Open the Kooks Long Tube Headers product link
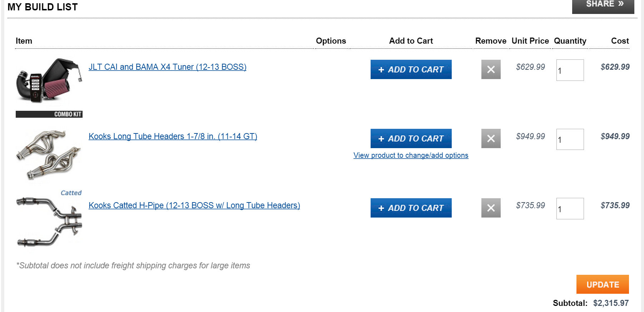This screenshot has width=644, height=312. (x=173, y=136)
